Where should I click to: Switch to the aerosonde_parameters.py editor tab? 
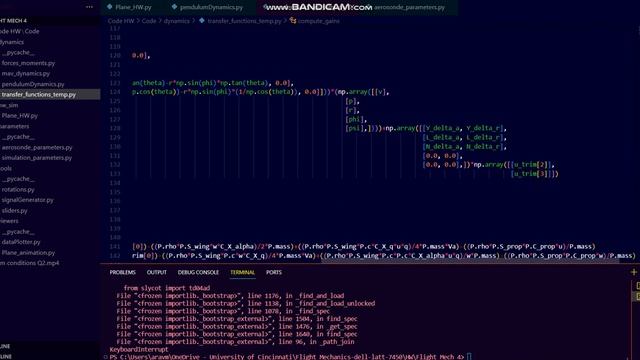pyautogui.click(x=409, y=7)
